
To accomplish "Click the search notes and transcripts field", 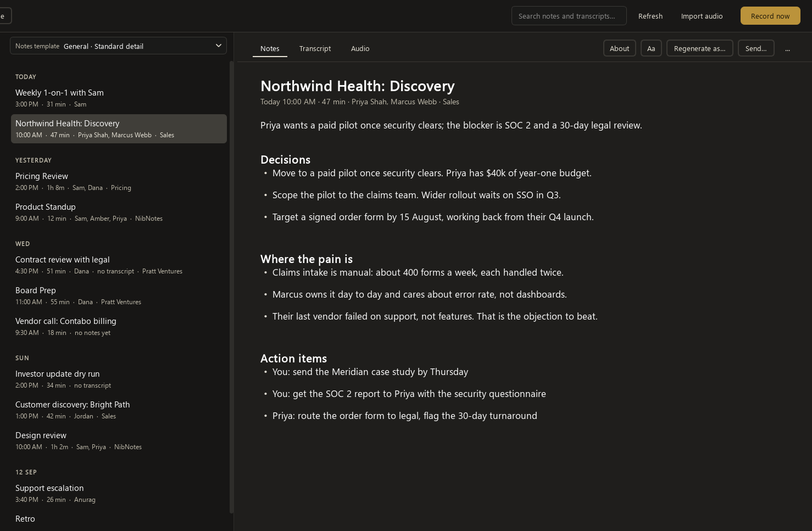I will pos(569,16).
